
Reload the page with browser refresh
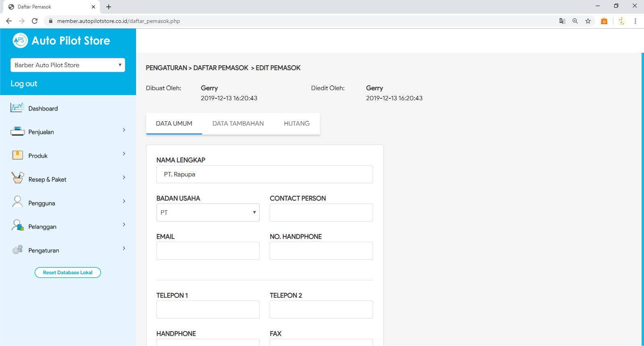(x=35, y=21)
